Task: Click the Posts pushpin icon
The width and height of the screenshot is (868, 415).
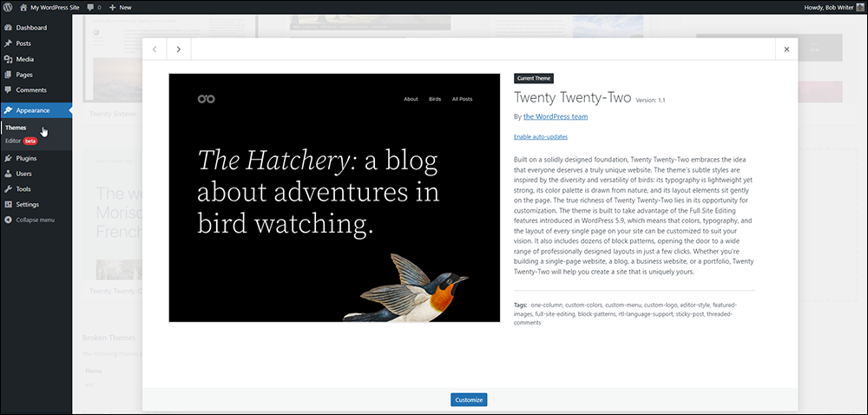Action: coord(8,43)
